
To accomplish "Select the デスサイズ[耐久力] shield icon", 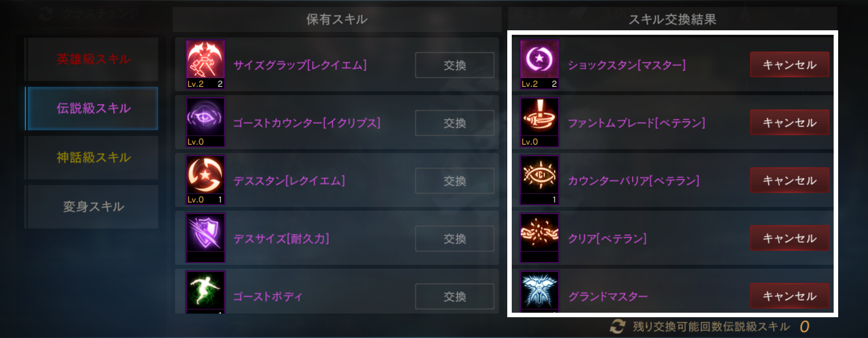I will [205, 238].
